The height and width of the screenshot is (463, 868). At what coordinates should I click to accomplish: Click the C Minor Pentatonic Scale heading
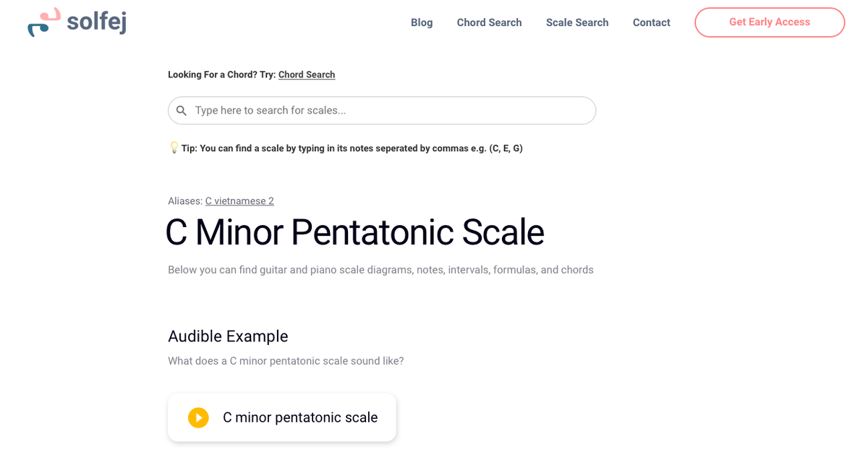(354, 232)
